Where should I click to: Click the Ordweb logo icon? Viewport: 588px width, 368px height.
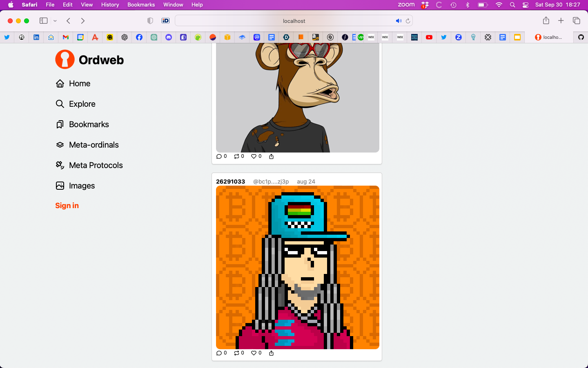pos(65,60)
